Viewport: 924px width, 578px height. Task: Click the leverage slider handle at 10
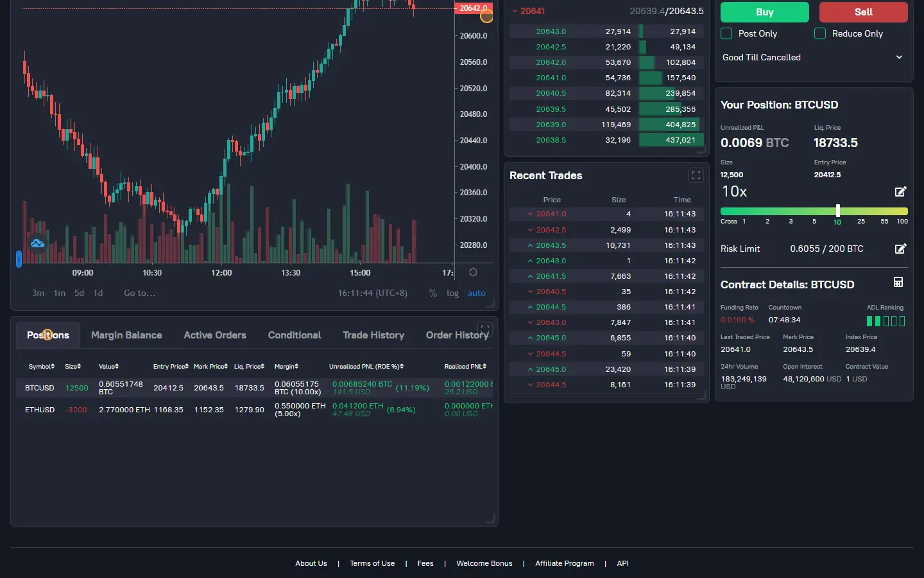(837, 211)
